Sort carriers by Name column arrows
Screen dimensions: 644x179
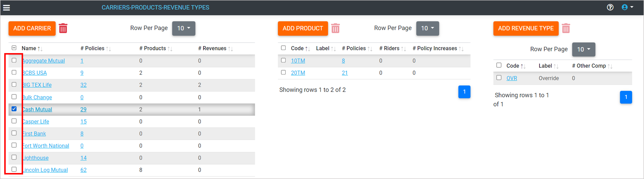(x=40, y=49)
